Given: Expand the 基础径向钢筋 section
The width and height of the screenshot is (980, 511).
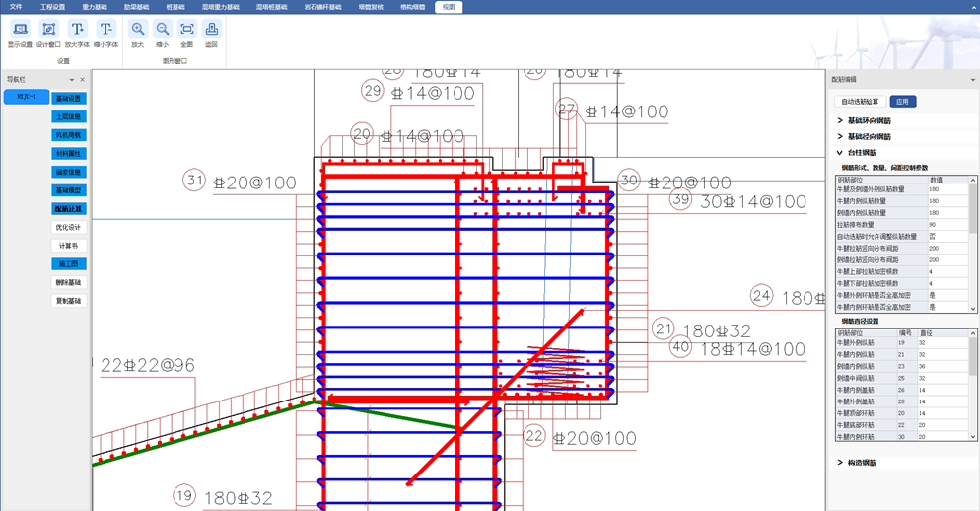Looking at the screenshot, I should coord(840,137).
